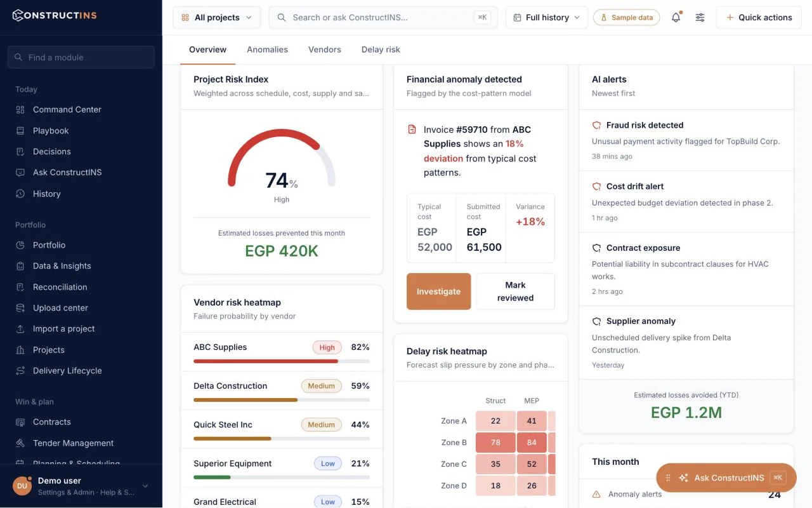Click Grand Electrical vendor row
The width and height of the screenshot is (812, 508).
(x=282, y=498)
